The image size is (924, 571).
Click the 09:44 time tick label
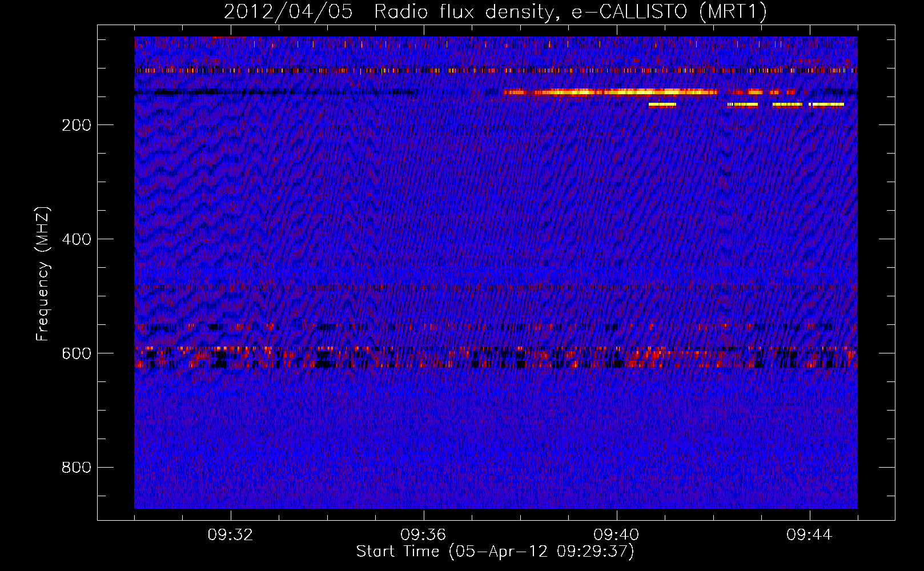[809, 535]
